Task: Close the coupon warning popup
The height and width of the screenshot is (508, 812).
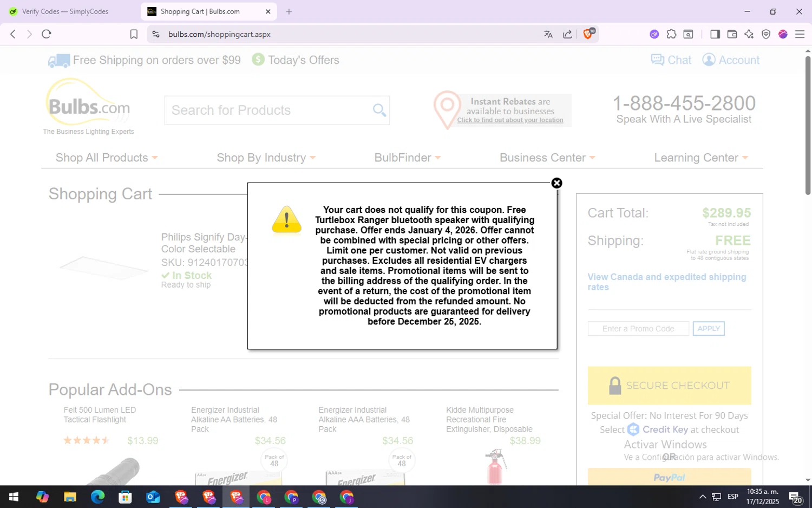Action: [556, 183]
